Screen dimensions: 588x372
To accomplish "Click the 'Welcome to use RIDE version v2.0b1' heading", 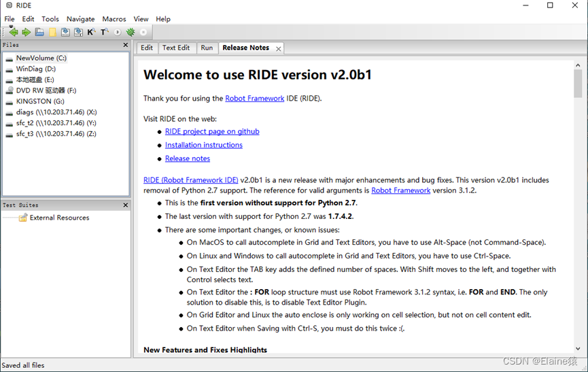I will (x=258, y=75).
